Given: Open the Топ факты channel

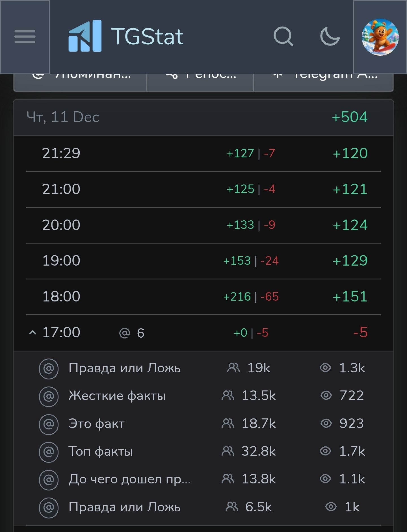Looking at the screenshot, I should pyautogui.click(x=101, y=451).
